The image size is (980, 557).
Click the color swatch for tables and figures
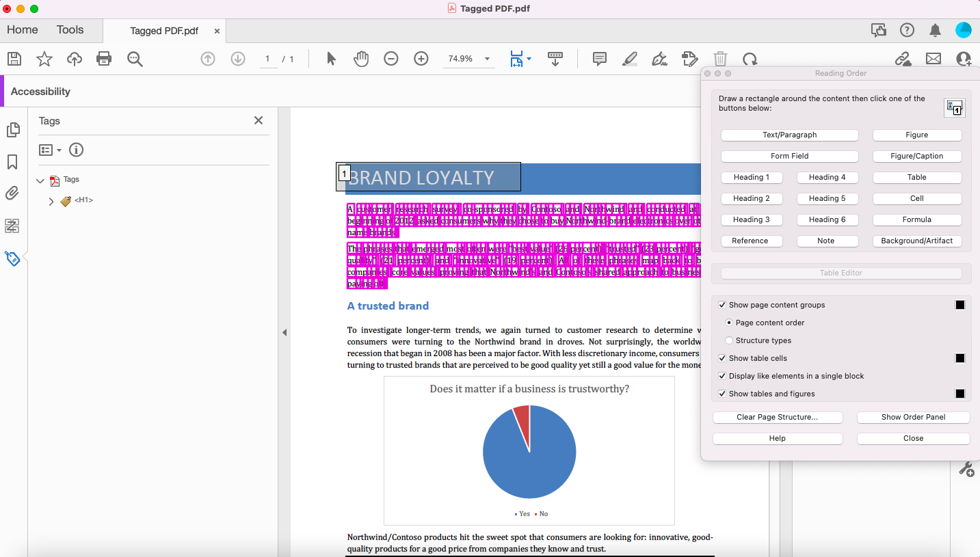(960, 394)
